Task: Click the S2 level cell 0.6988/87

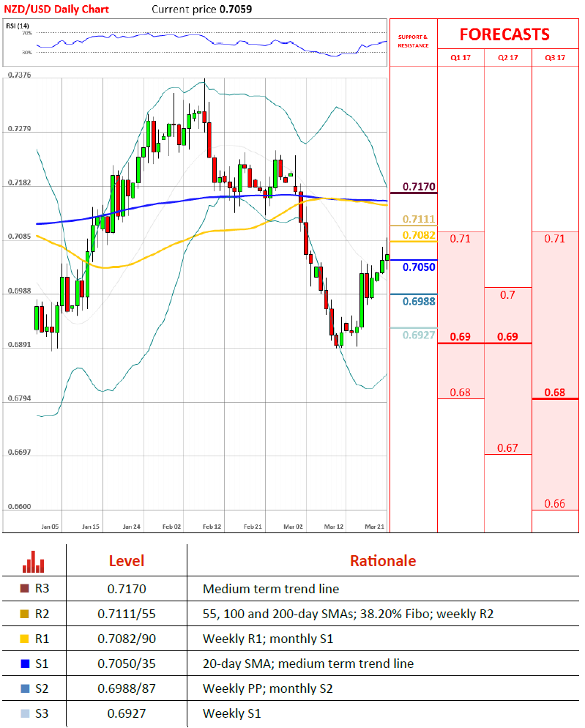Action: point(127,688)
